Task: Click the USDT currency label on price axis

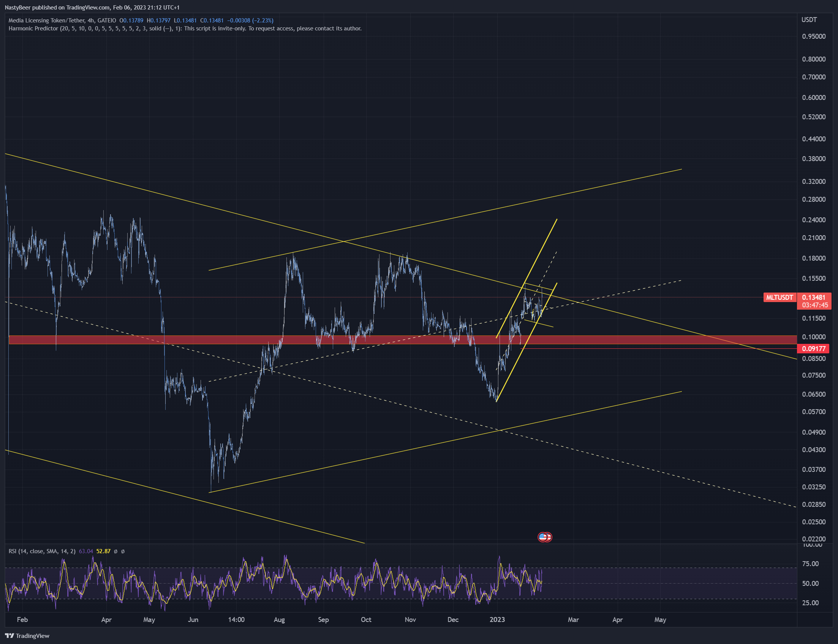Action: click(x=809, y=19)
